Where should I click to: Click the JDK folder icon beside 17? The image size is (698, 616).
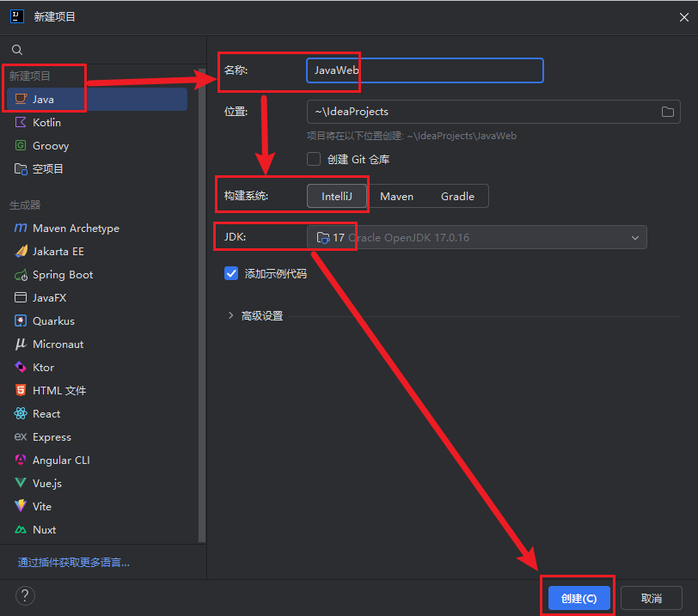322,238
